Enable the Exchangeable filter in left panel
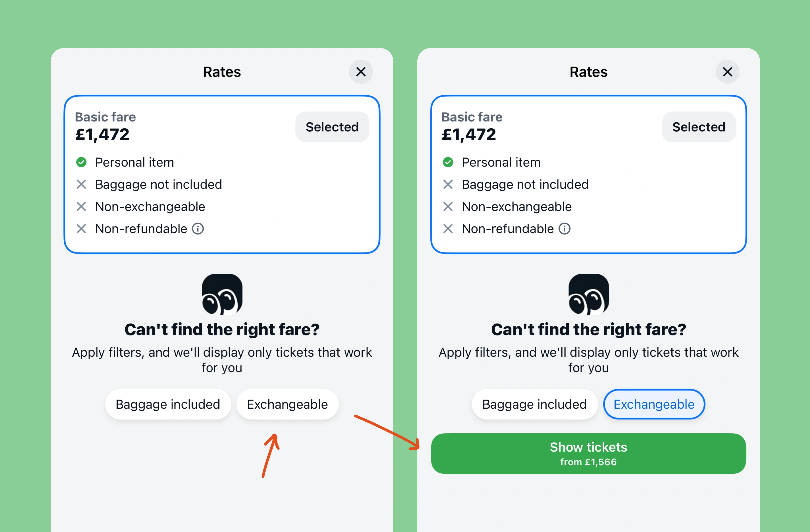The height and width of the screenshot is (532, 810). [x=287, y=404]
